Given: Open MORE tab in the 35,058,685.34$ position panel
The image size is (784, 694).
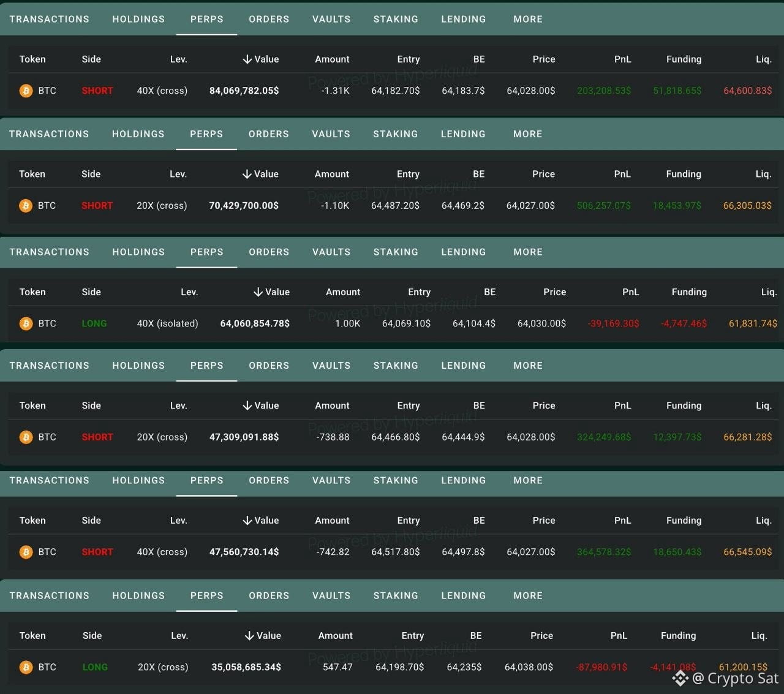Looking at the screenshot, I should pyautogui.click(x=528, y=596).
